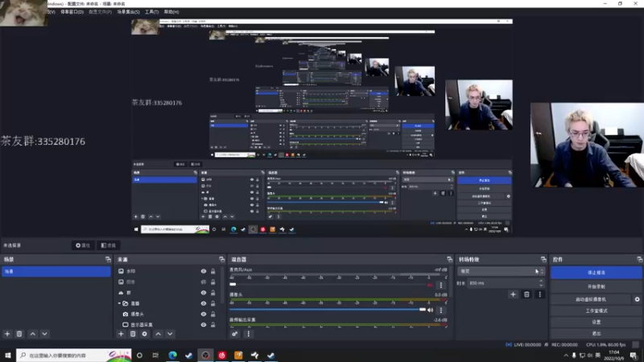Delete the selected scene with the 场景 panel trash icon

[x=19, y=334]
